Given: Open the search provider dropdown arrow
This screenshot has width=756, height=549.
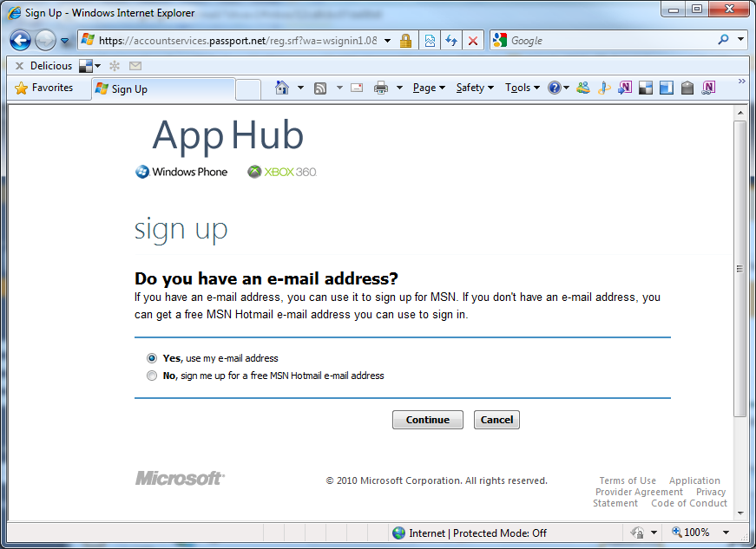Looking at the screenshot, I should 740,39.
